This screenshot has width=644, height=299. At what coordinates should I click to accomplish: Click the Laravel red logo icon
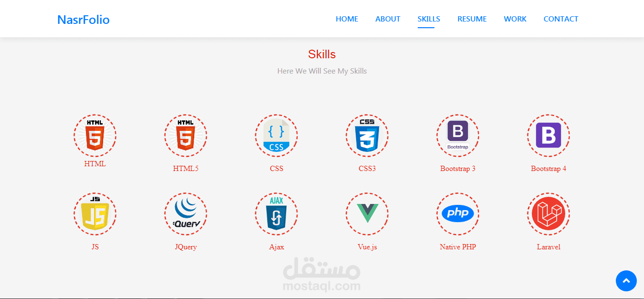pyautogui.click(x=548, y=214)
